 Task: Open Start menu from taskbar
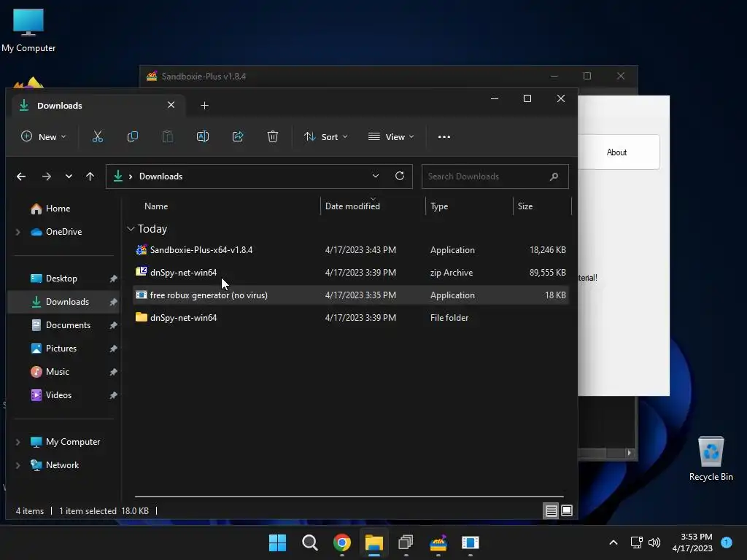tap(277, 542)
